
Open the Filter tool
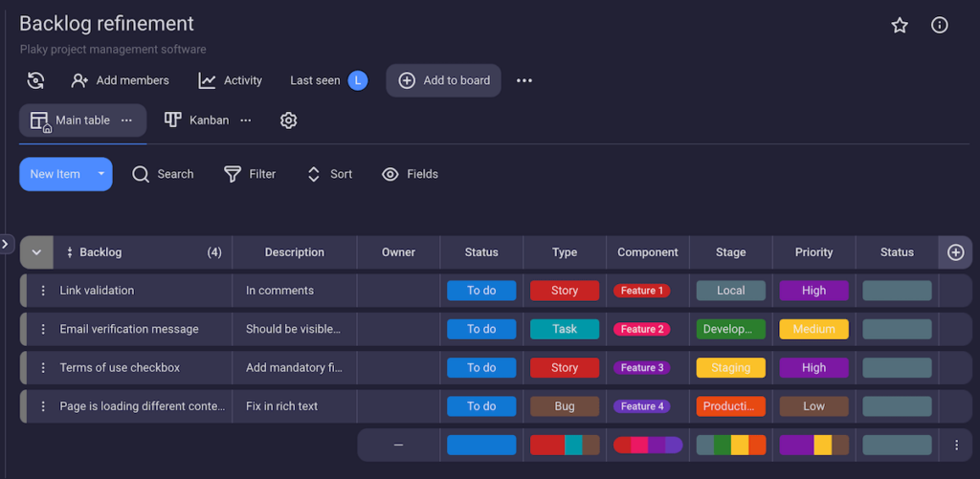(250, 174)
